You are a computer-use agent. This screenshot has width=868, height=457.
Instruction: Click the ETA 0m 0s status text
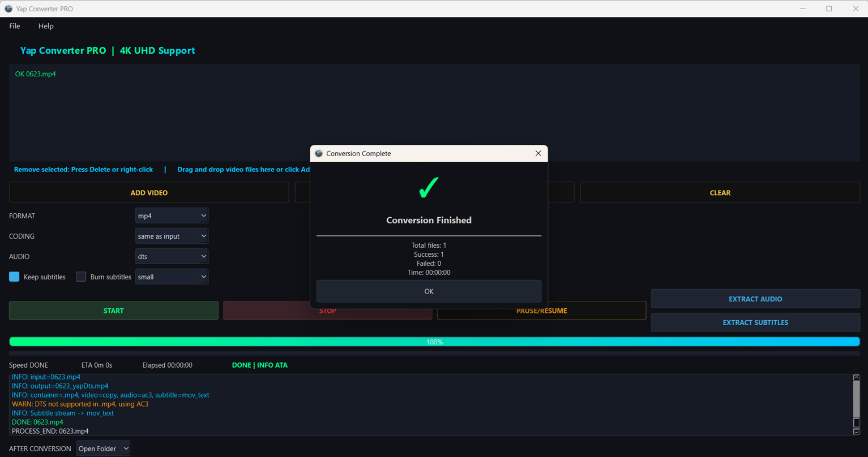pyautogui.click(x=97, y=365)
